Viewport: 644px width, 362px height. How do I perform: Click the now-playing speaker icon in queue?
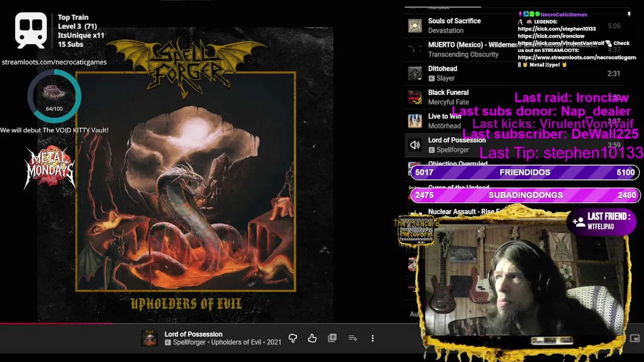(x=415, y=145)
